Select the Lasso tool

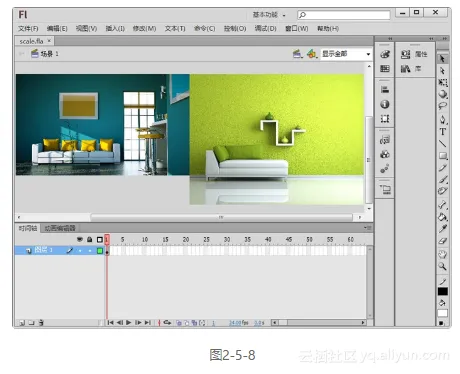click(x=442, y=106)
